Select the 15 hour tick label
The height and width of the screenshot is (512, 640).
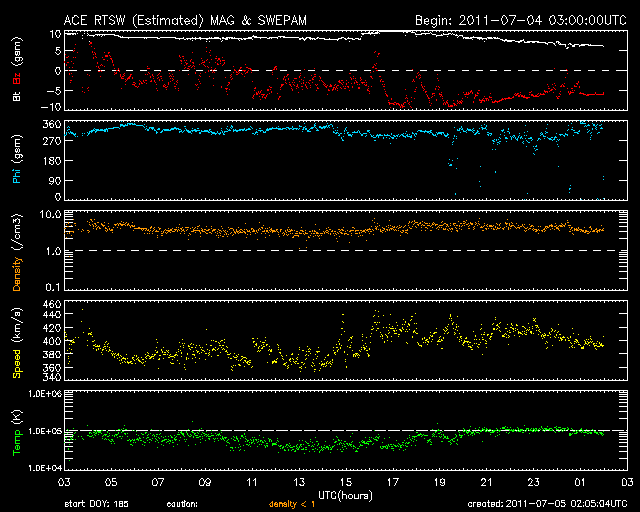coord(346,482)
